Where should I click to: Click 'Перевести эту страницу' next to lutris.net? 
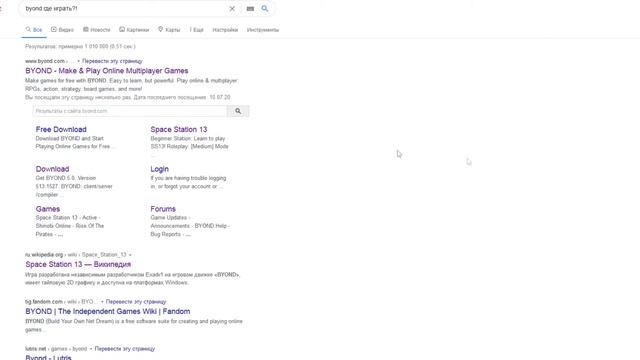[124, 349]
